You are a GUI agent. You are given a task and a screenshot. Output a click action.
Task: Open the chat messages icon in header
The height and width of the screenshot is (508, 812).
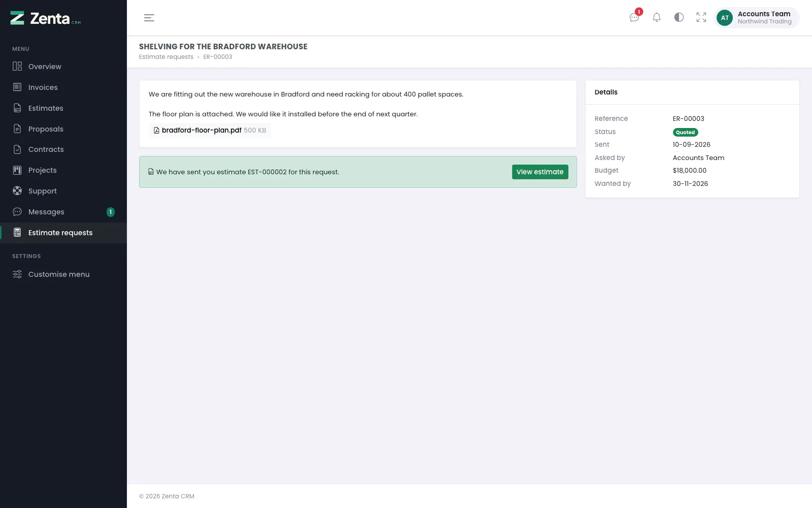(x=634, y=17)
